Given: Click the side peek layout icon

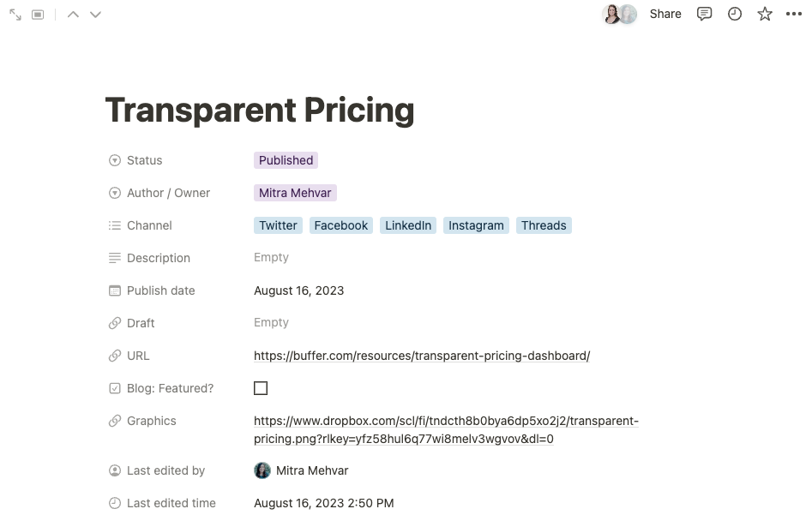Looking at the screenshot, I should click(x=38, y=15).
